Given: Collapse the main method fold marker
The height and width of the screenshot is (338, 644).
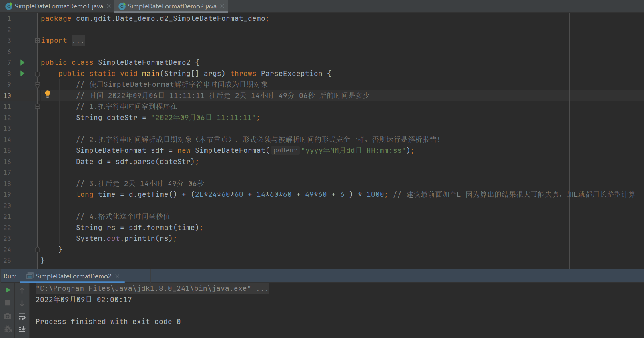Looking at the screenshot, I should [38, 74].
